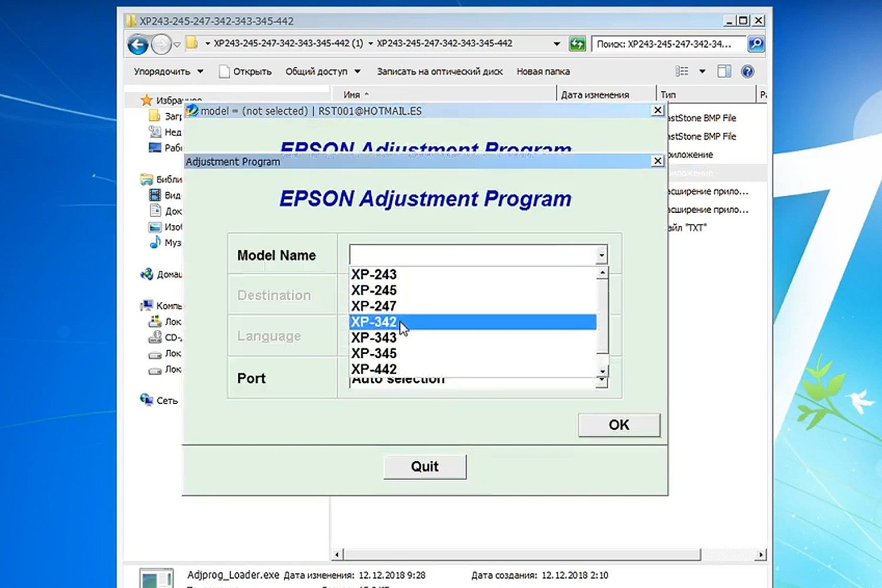Viewport: 882px width, 588px height.
Task: Open the Model Name combo box arrow
Action: click(601, 255)
